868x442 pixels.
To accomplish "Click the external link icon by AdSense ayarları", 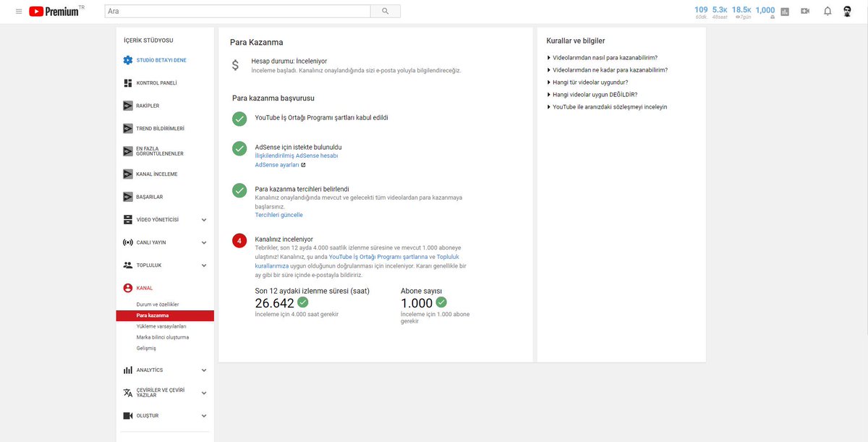I will click(303, 165).
